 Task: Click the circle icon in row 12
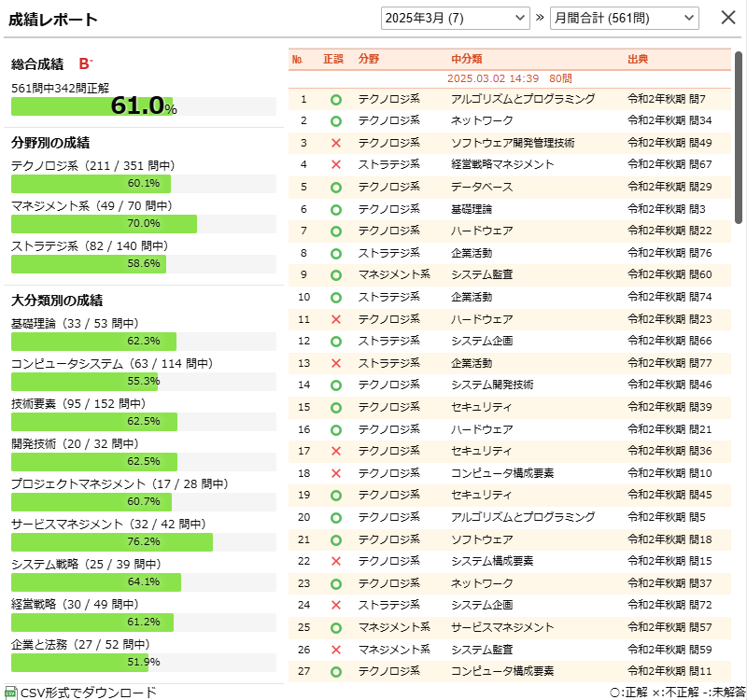(336, 342)
